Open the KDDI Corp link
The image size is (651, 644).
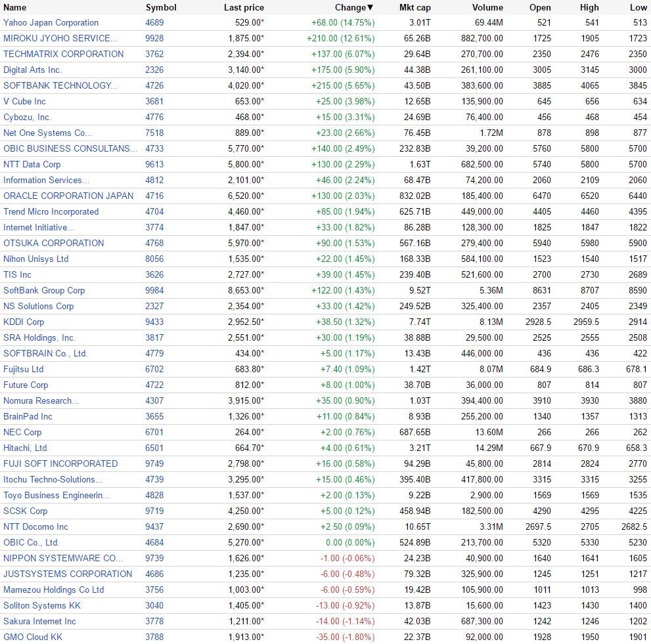(x=23, y=322)
